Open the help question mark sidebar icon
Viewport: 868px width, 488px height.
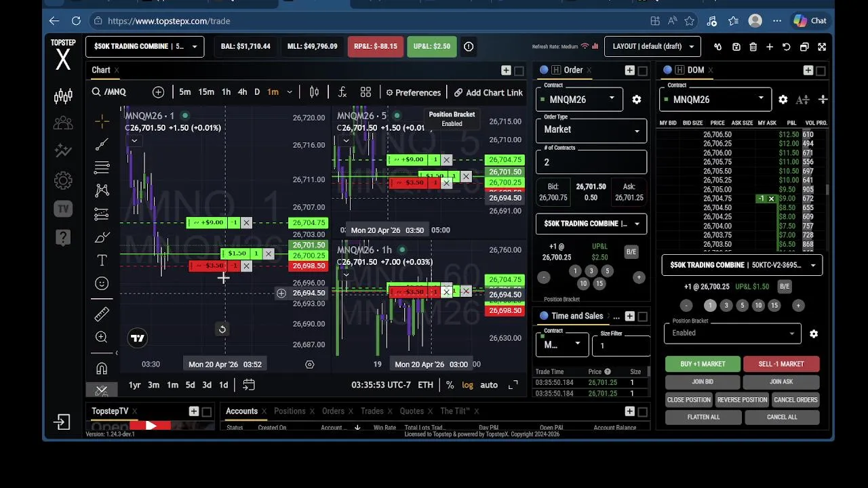(x=63, y=237)
